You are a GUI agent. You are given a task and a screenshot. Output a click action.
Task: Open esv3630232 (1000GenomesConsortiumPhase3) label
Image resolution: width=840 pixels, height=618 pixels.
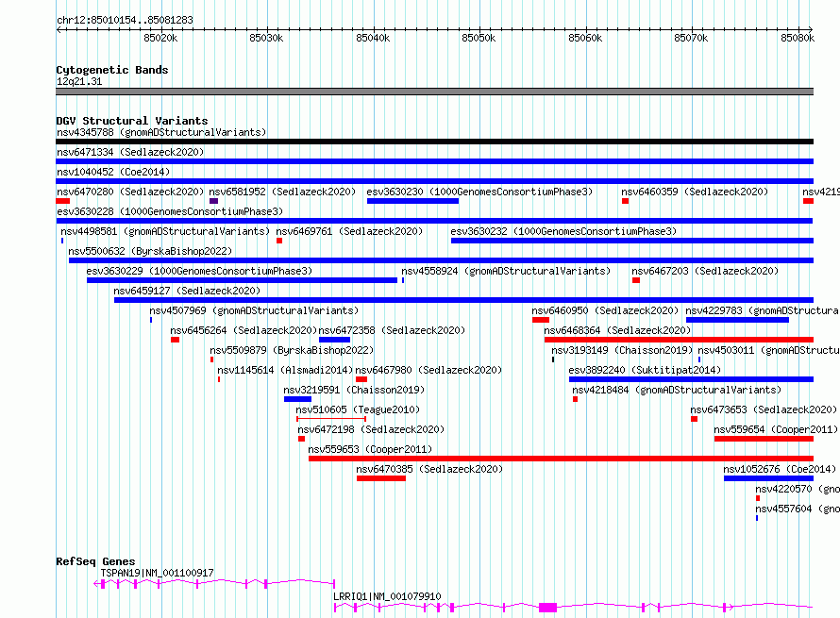coord(563,231)
